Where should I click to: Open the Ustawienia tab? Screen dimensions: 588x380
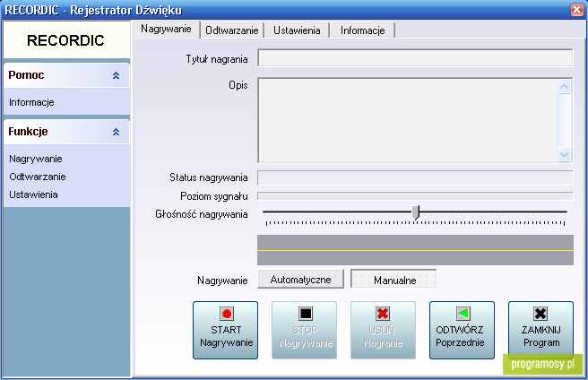tap(297, 30)
